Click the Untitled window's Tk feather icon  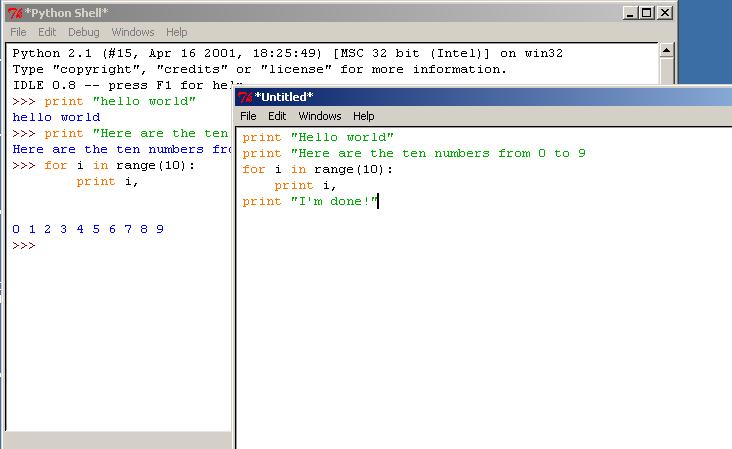pos(245,97)
